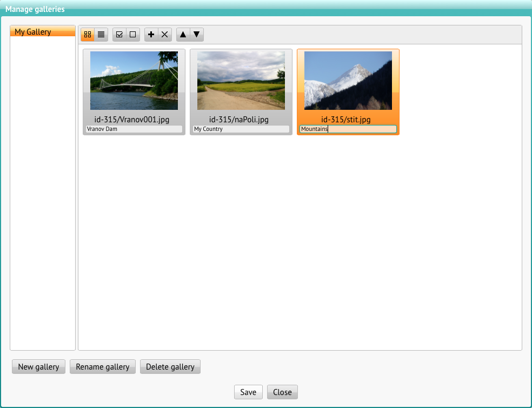Screen dimensions: 532x408
Task: Add a new image using plus icon
Action: pyautogui.click(x=151, y=34)
